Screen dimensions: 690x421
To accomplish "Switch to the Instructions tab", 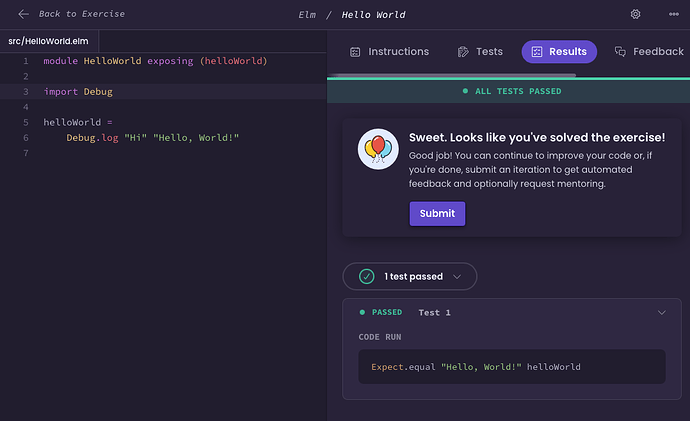I will [389, 52].
